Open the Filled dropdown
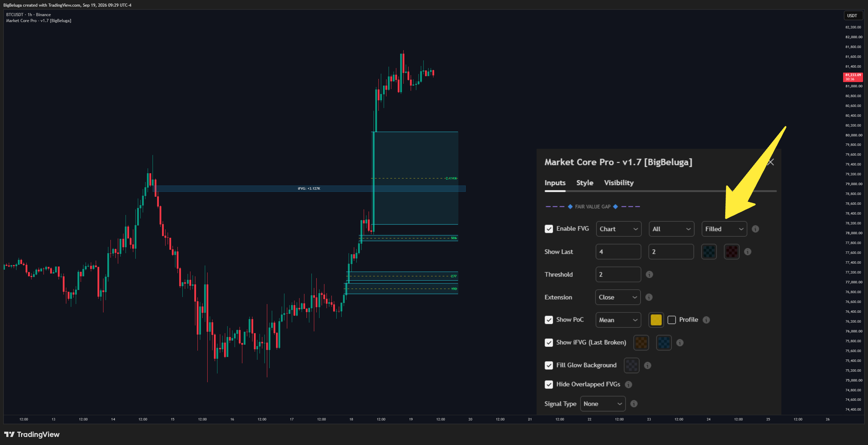This screenshot has width=868, height=445. (724, 229)
